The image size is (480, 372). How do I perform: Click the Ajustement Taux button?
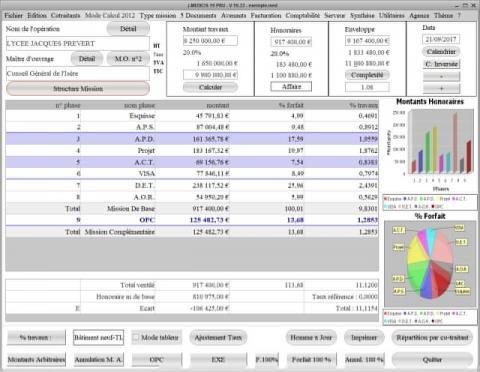point(218,337)
